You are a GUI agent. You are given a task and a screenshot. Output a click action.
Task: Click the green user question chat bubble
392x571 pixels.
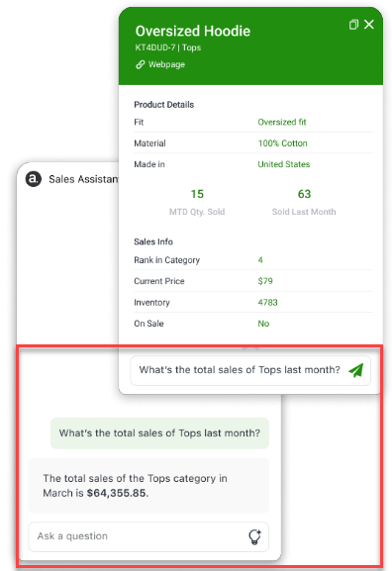tap(159, 433)
